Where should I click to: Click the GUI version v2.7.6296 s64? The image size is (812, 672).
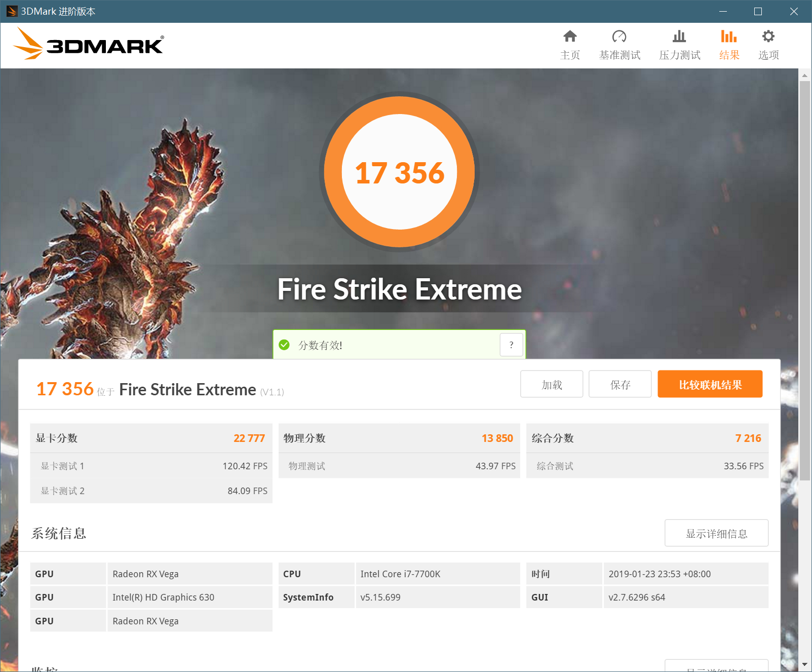pyautogui.click(x=637, y=598)
